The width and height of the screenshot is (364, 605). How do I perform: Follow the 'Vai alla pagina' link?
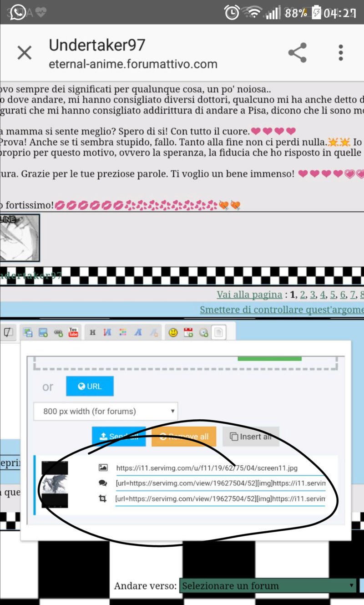249,295
